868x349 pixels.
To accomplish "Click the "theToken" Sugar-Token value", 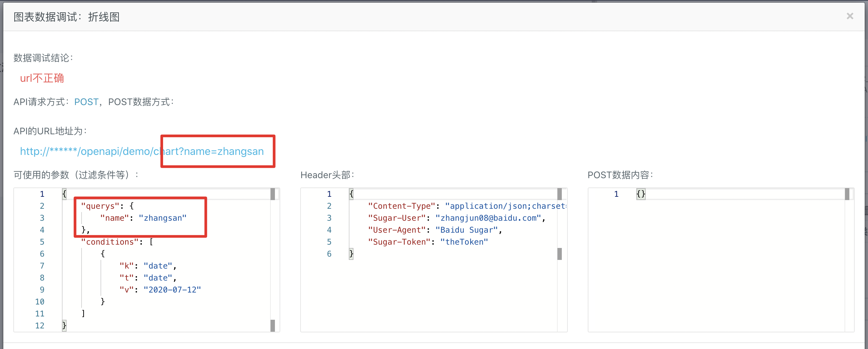I will (464, 242).
